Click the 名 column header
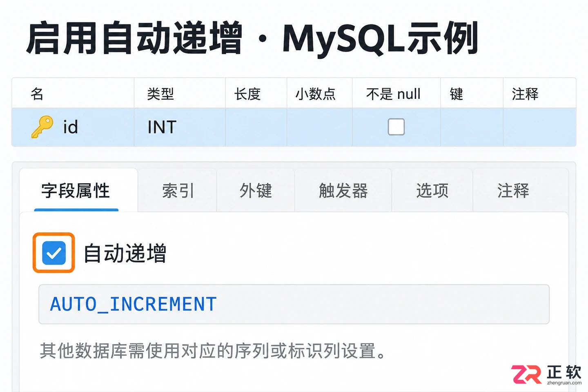588x392 pixels. pyautogui.click(x=73, y=94)
